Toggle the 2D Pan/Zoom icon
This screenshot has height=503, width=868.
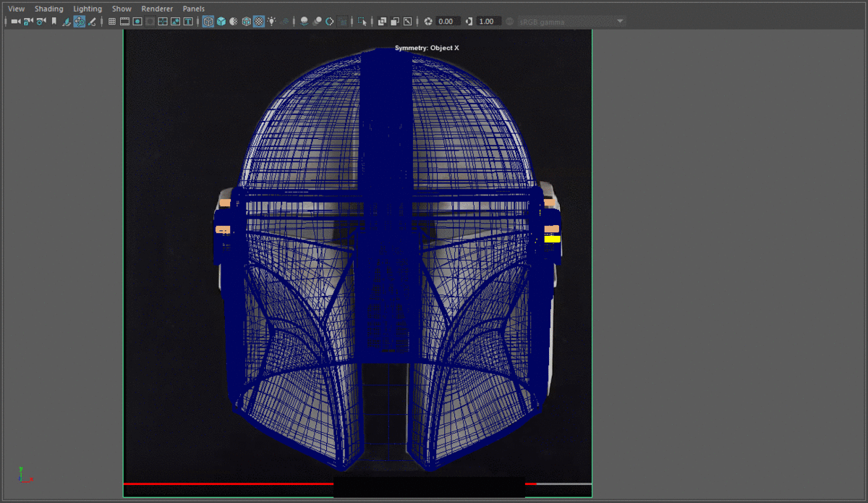click(80, 22)
